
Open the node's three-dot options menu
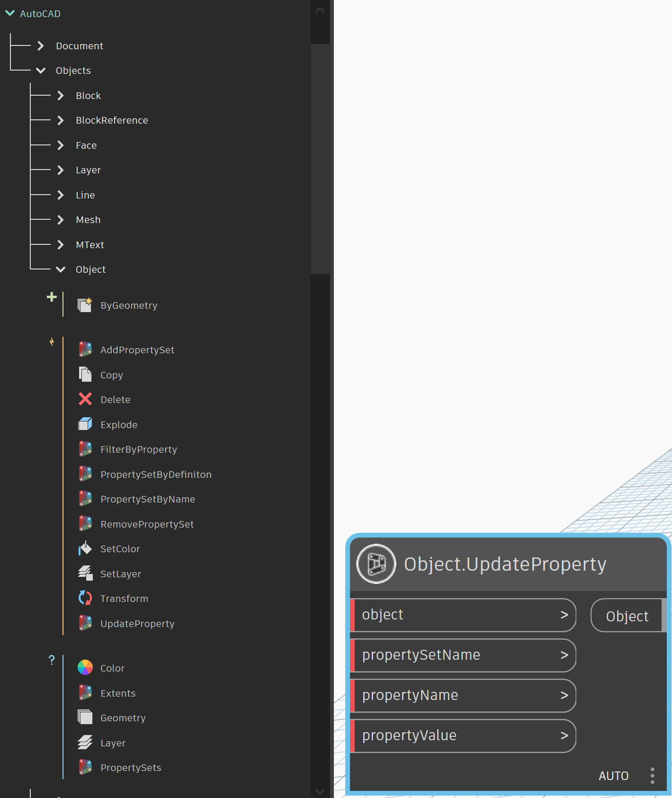652,776
